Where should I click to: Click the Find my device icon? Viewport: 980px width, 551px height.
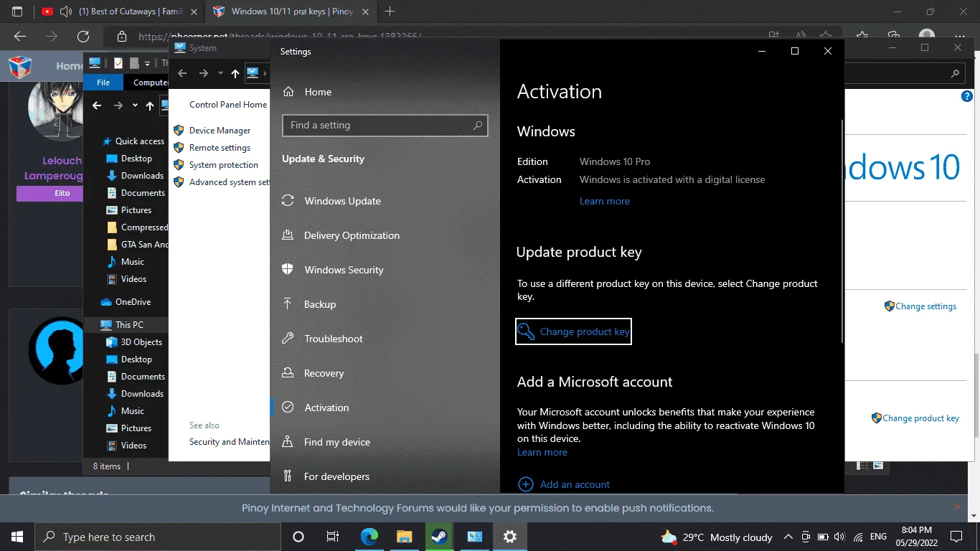pos(288,442)
